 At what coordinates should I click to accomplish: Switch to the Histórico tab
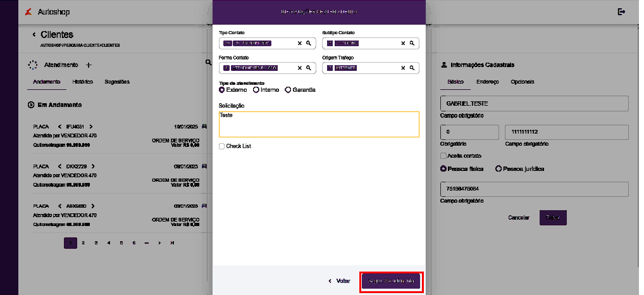pyautogui.click(x=82, y=82)
